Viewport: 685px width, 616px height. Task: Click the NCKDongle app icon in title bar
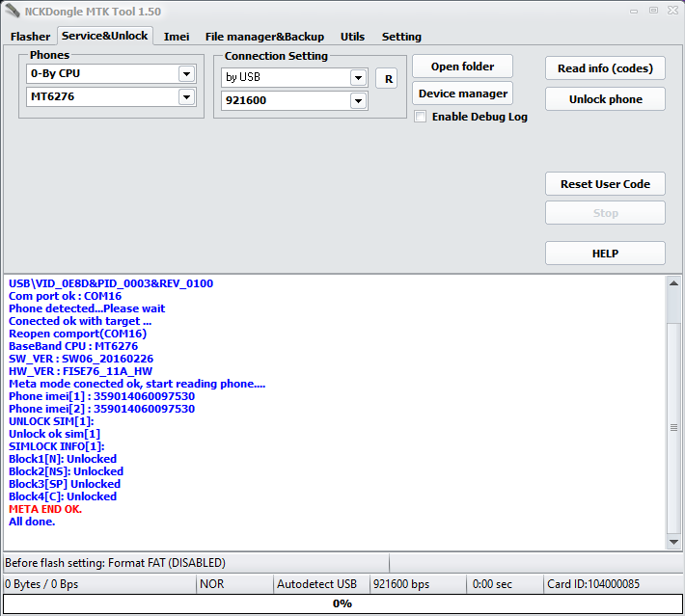tap(13, 11)
